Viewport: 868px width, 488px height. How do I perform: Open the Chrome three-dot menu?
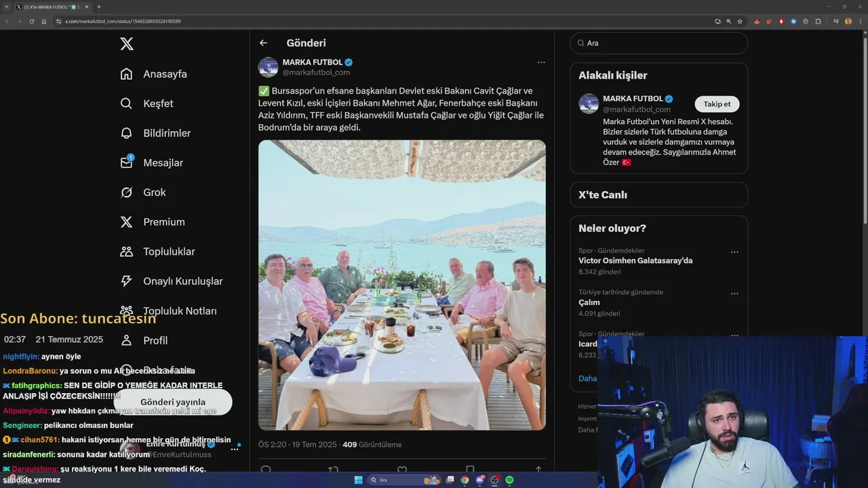(x=860, y=21)
